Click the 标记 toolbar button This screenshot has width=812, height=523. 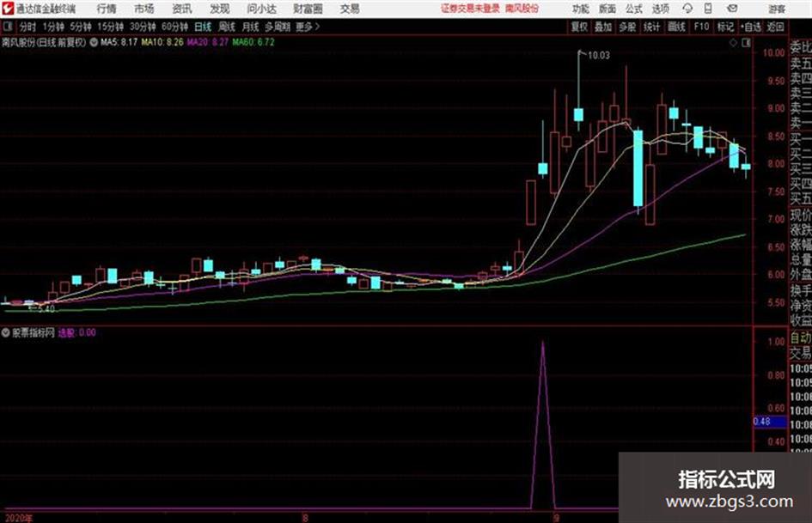point(725,27)
